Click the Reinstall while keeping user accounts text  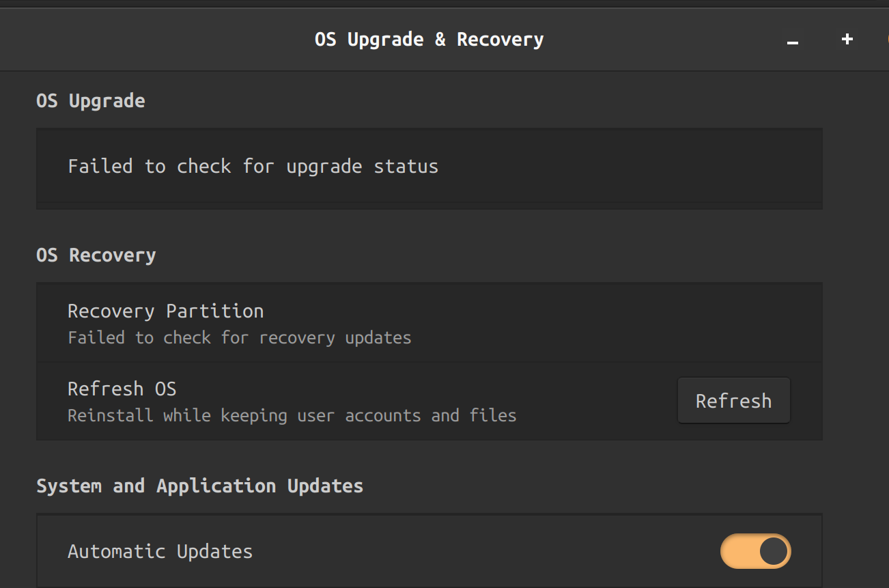[292, 415]
